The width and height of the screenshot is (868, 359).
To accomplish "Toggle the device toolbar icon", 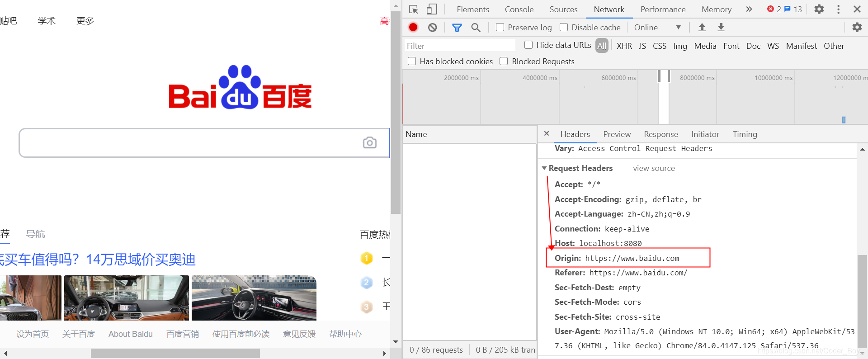I will pyautogui.click(x=432, y=9).
